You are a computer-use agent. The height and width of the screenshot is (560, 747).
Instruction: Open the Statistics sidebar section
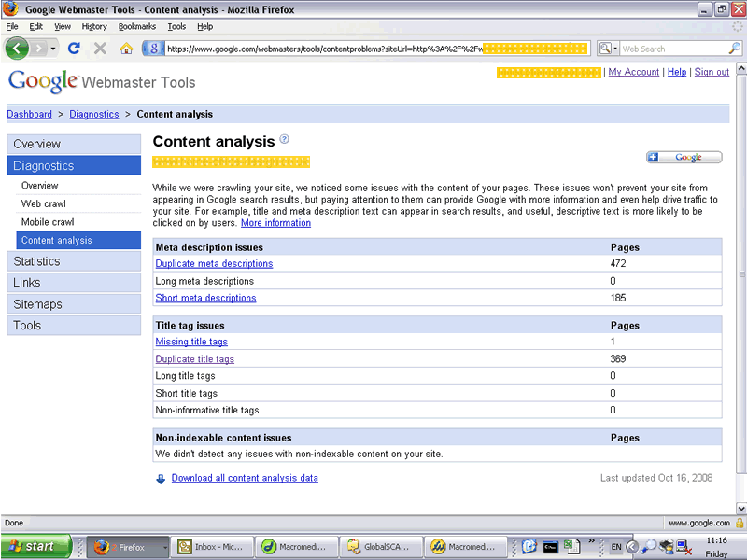coord(74,261)
